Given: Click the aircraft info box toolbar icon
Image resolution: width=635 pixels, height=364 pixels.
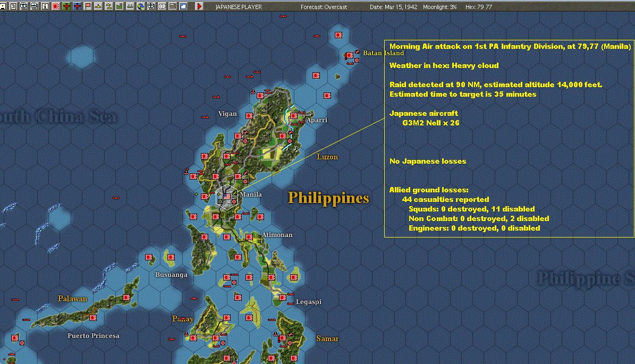Looking at the screenshot, I should [x=24, y=6].
